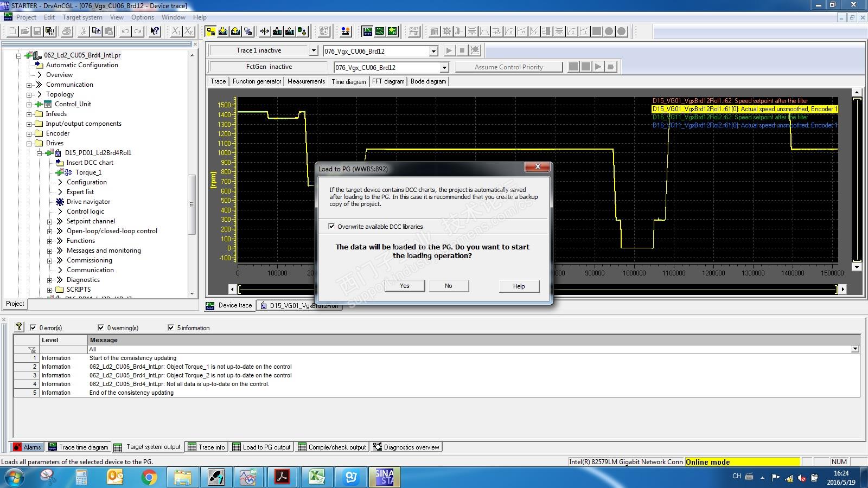The image size is (868, 488).
Task: Click Help in the Load to PG dialog
Action: coord(519,286)
